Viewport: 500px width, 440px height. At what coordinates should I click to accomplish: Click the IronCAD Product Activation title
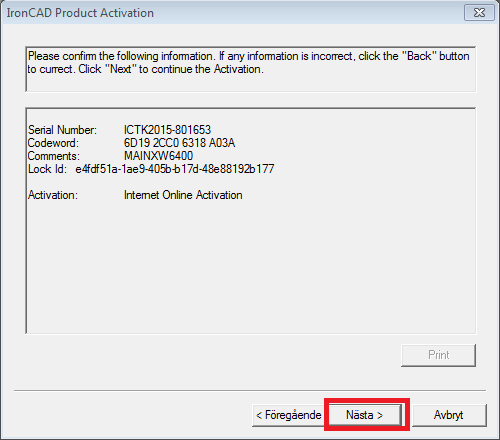coord(80,13)
